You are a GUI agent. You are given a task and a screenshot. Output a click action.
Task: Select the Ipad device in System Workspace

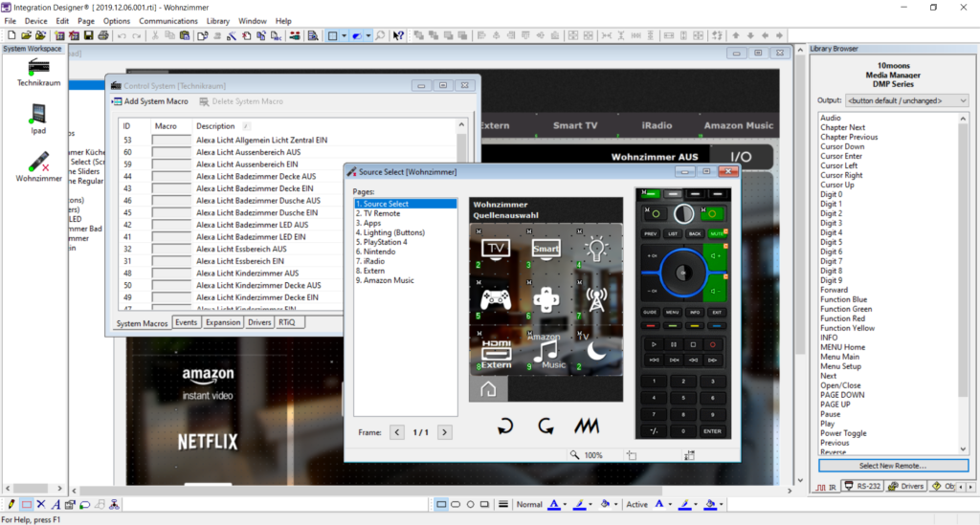coord(38,120)
